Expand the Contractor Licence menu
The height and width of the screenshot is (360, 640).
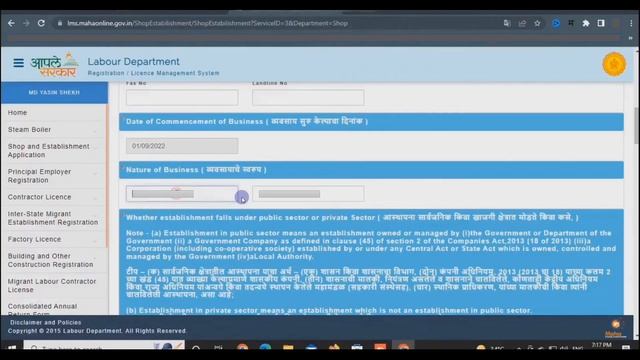[53, 197]
